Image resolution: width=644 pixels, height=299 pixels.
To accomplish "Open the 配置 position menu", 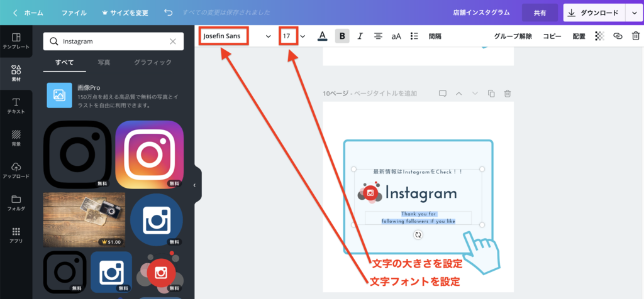I will point(579,36).
